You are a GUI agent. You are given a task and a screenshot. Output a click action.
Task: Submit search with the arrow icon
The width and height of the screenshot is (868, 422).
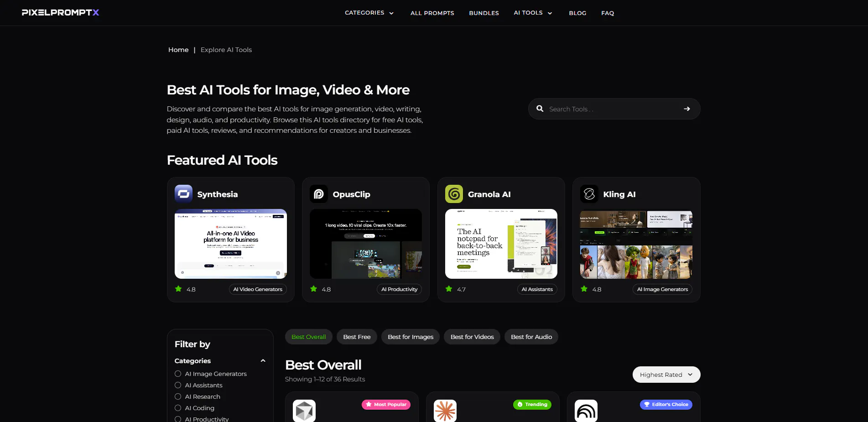[x=687, y=109]
